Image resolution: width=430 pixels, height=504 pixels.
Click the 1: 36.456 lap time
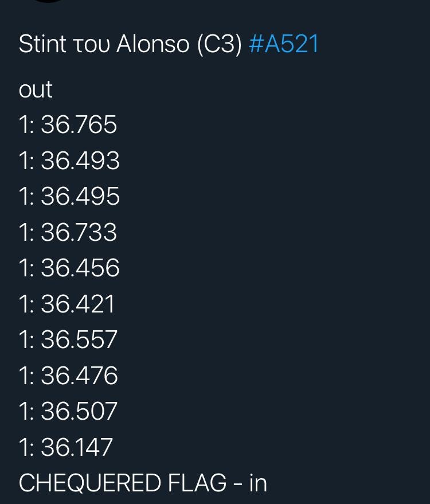[69, 268]
